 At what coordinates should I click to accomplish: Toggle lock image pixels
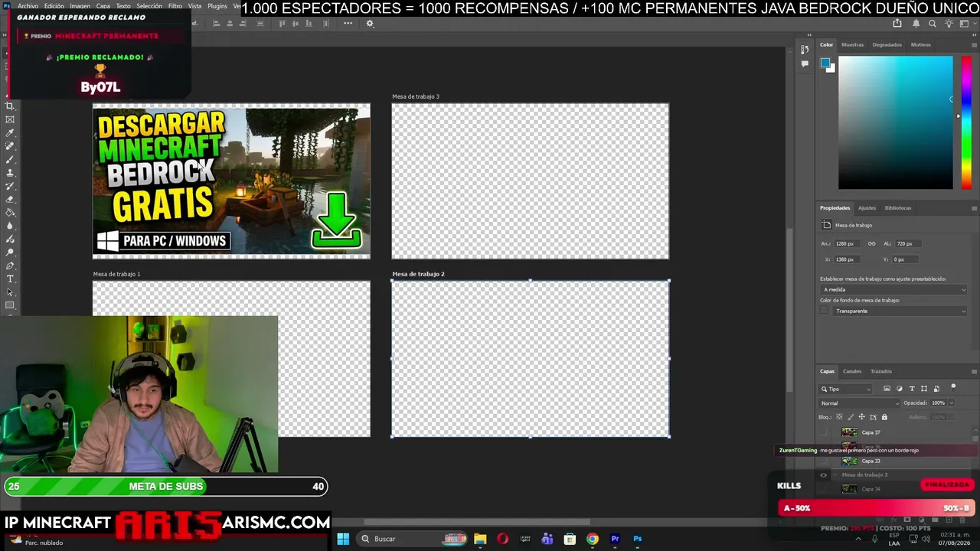[x=851, y=417]
